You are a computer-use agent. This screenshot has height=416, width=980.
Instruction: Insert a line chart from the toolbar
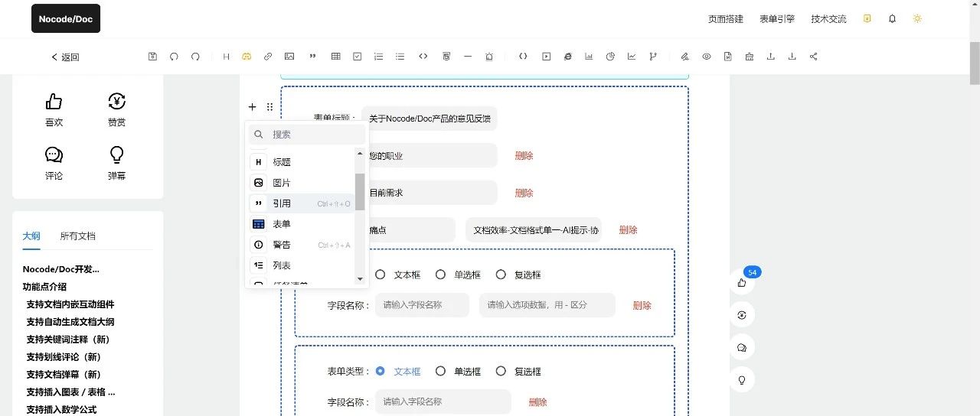[x=632, y=57]
